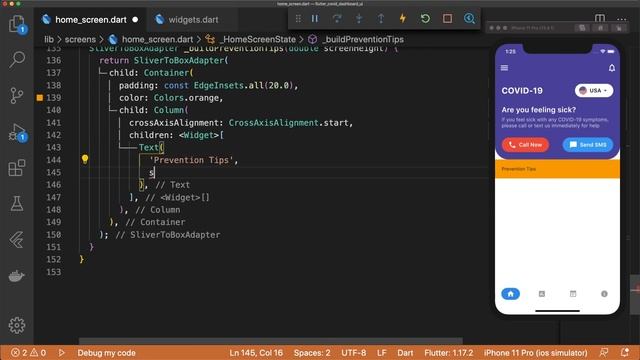Open the hamburger menu in simulator app
The width and height of the screenshot is (640, 360).
click(x=504, y=68)
